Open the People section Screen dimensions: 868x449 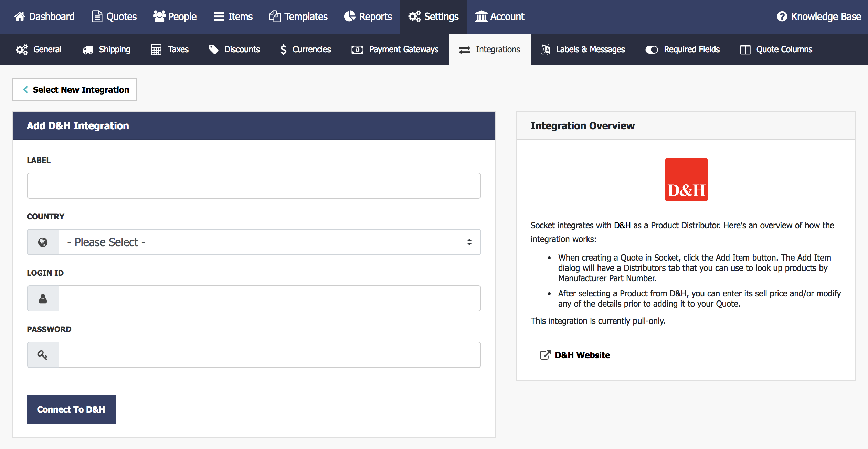click(x=175, y=17)
